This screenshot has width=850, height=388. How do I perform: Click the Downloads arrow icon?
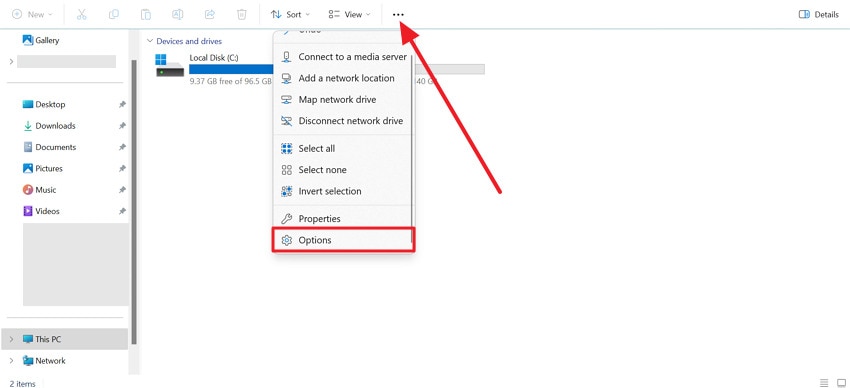coord(28,126)
